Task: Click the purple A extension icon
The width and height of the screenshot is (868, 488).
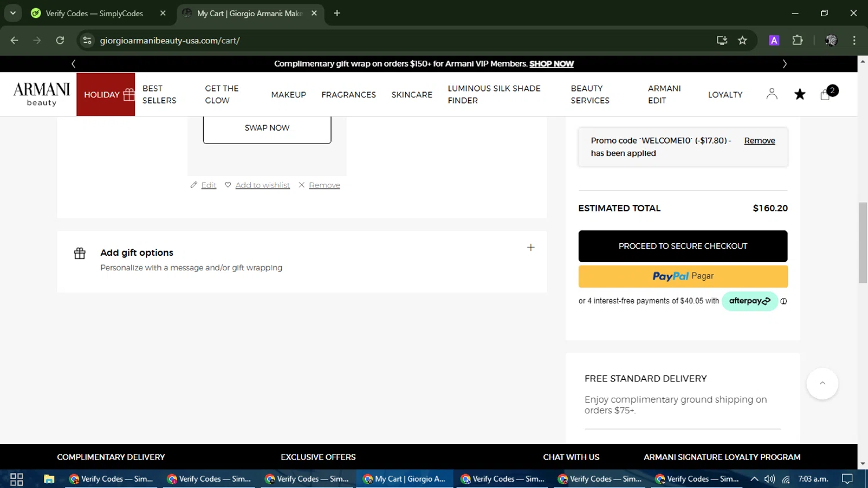Action: pyautogui.click(x=774, y=41)
